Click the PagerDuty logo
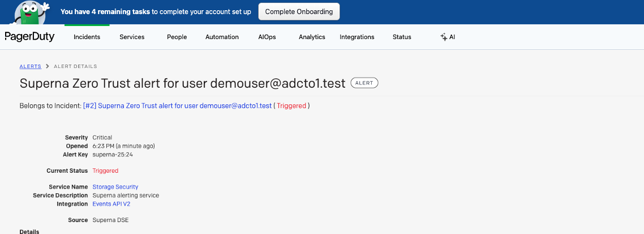The height and width of the screenshot is (234, 644). (29, 37)
